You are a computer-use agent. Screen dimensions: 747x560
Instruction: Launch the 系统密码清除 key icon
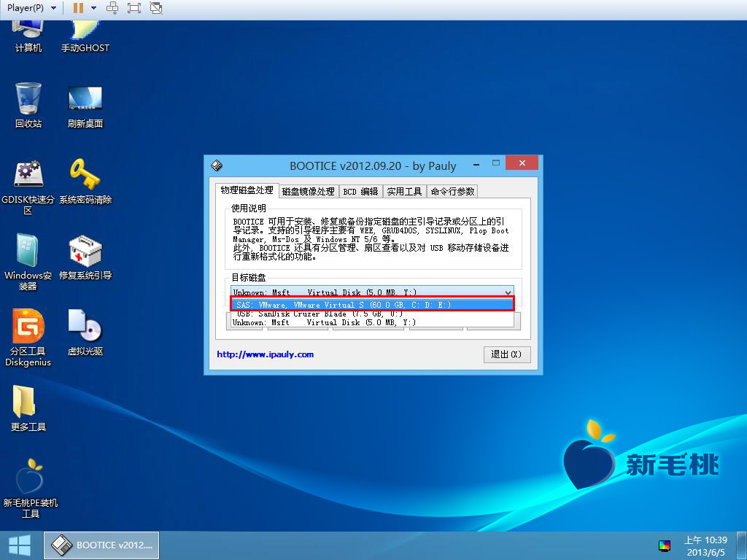85,182
